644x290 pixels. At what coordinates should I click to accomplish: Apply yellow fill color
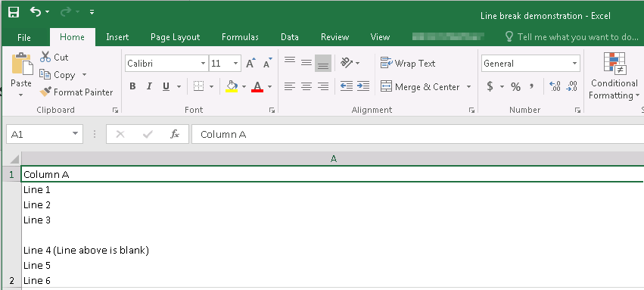click(x=232, y=86)
